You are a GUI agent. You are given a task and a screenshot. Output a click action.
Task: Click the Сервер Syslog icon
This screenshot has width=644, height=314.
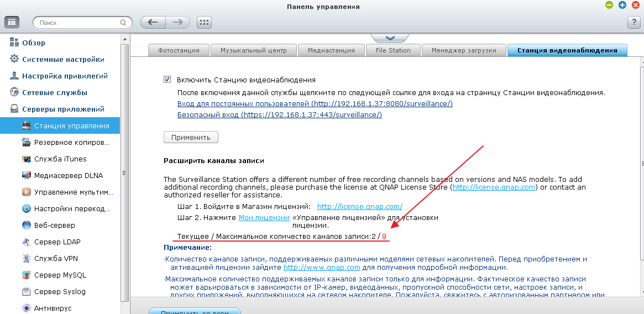point(27,292)
